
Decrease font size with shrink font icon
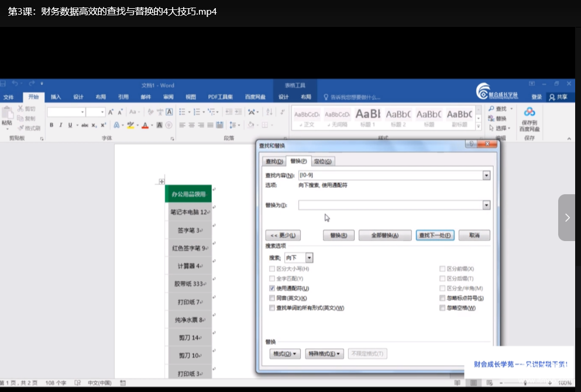(x=120, y=112)
